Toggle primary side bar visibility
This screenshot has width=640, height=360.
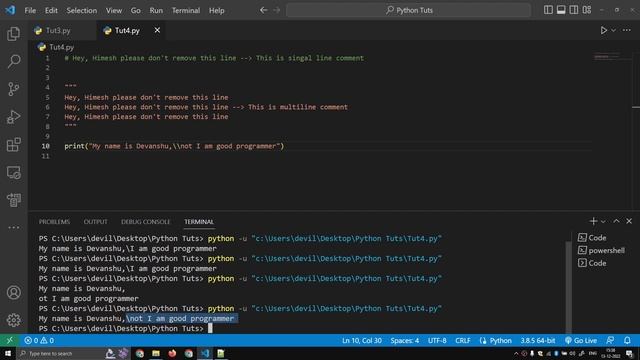tap(548, 10)
